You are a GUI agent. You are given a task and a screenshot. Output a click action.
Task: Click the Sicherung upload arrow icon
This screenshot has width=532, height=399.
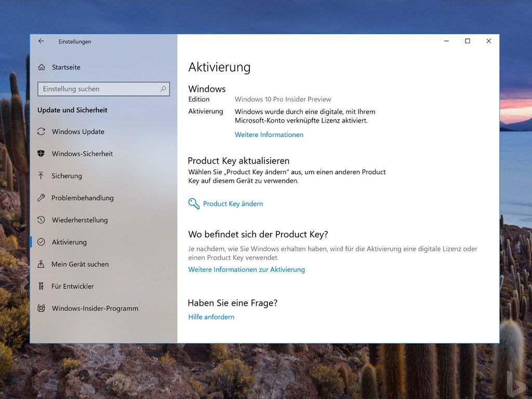point(41,176)
